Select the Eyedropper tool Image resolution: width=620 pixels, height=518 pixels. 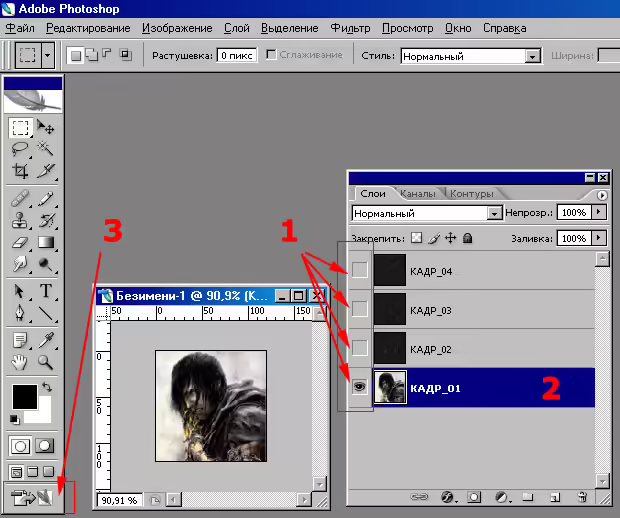pyautogui.click(x=45, y=340)
